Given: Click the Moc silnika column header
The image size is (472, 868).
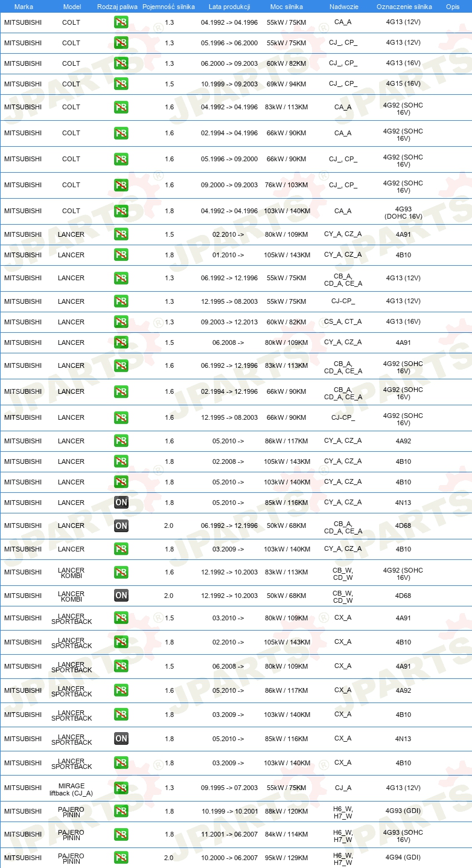Looking at the screenshot, I should tap(287, 7).
